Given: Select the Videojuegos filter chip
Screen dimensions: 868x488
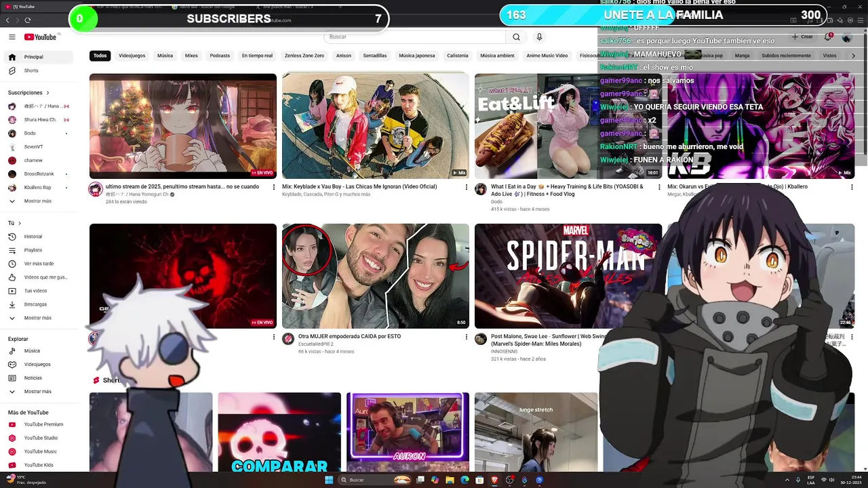Looking at the screenshot, I should point(132,56).
